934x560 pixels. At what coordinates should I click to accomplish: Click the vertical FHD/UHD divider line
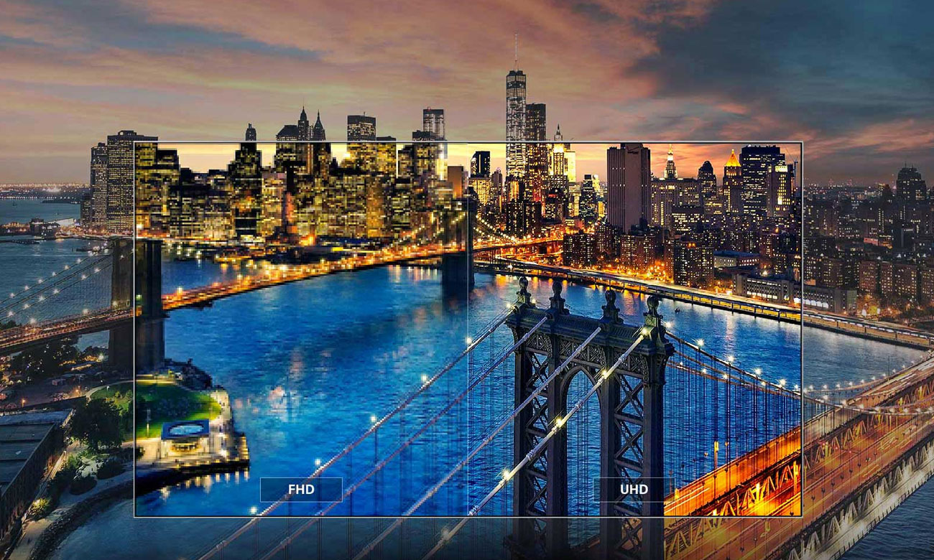468,323
